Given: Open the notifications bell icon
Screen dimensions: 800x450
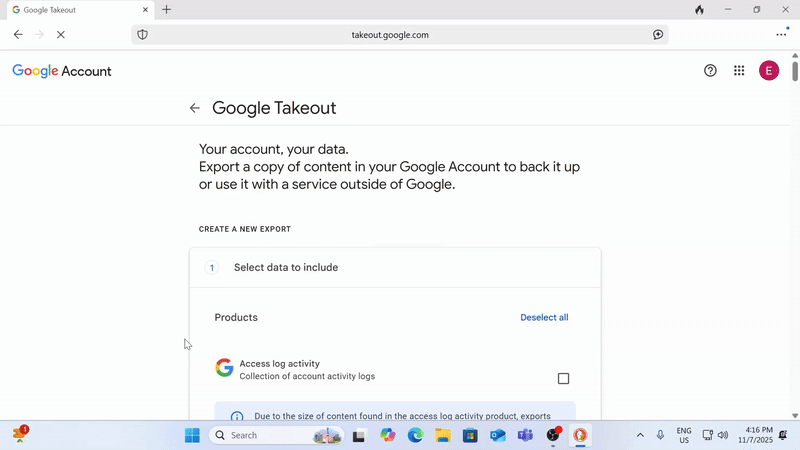Looking at the screenshot, I should click(x=783, y=435).
